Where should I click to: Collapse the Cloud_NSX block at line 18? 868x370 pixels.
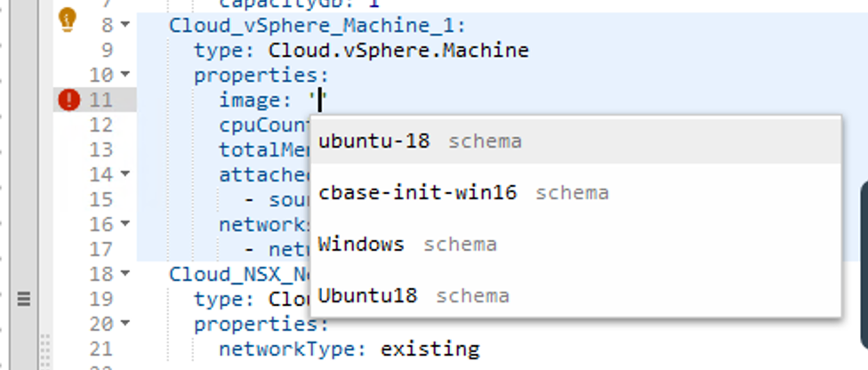pos(125,274)
